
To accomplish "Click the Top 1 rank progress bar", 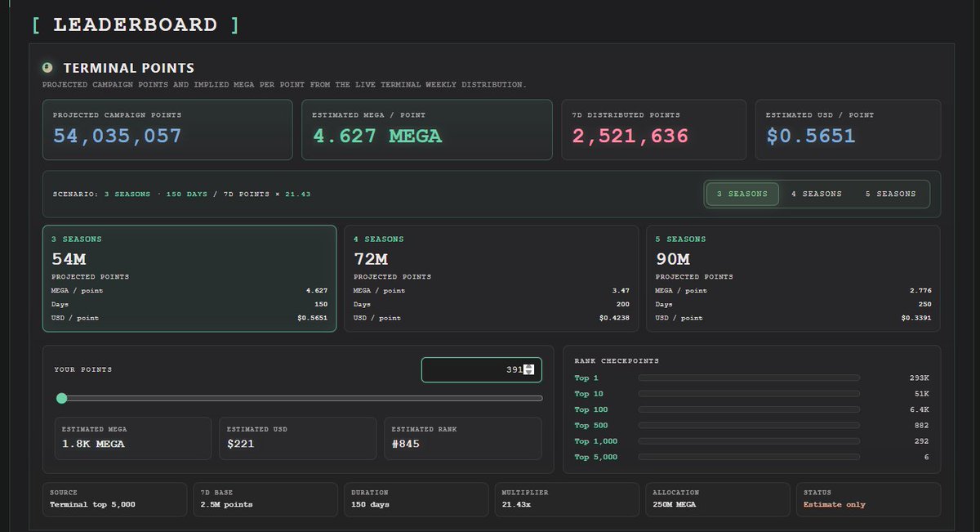I will [x=749, y=378].
